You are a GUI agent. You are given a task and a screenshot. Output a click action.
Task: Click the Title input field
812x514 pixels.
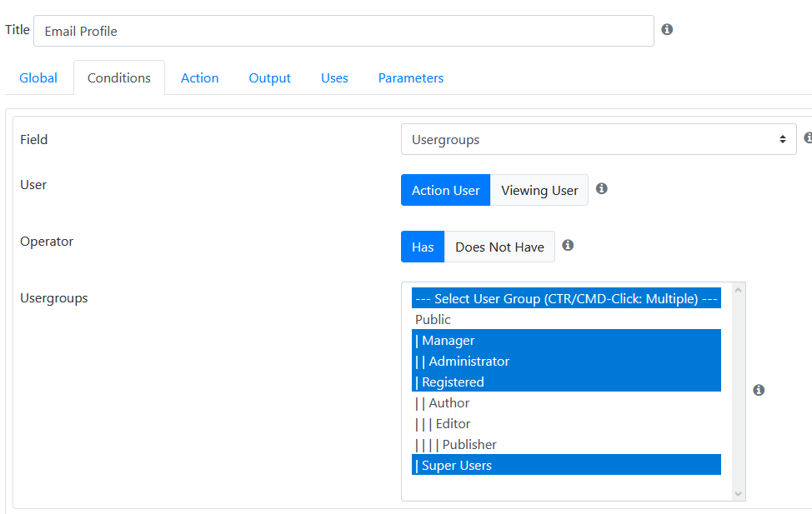343,31
